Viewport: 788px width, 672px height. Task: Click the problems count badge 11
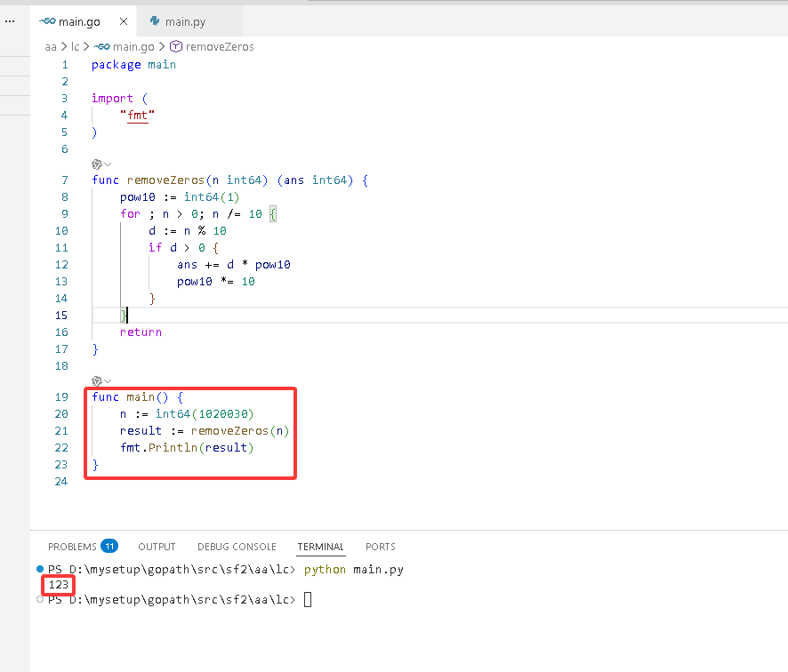click(x=109, y=546)
